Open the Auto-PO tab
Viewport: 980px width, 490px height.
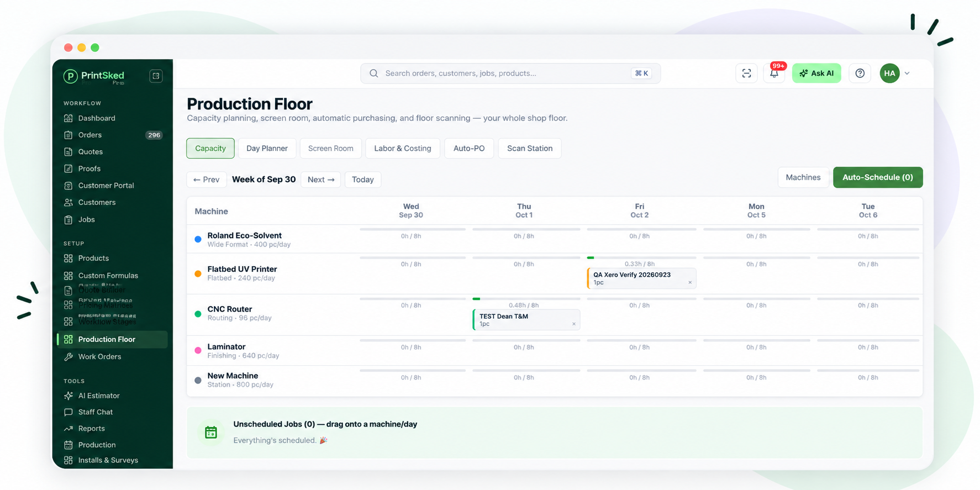469,148
